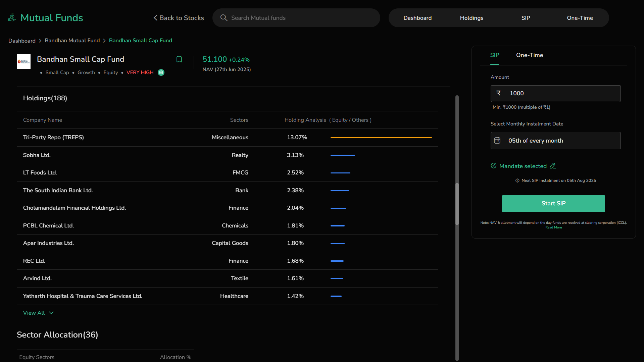This screenshot has width=644, height=362.
Task: Open the One-Time nav tab in header
Action: tap(580, 18)
